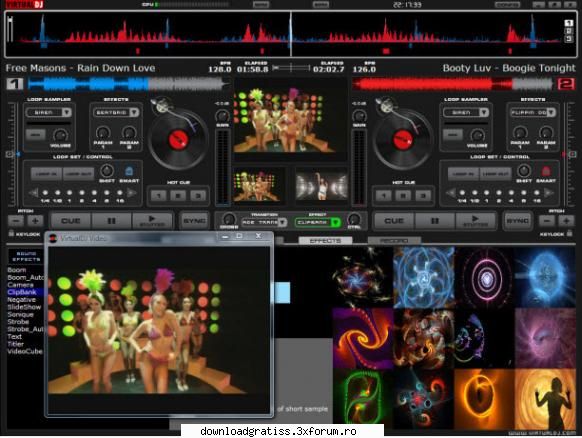The width and height of the screenshot is (582, 438).
Task: Click deck 1 loop length left arrow
Action: point(33,193)
